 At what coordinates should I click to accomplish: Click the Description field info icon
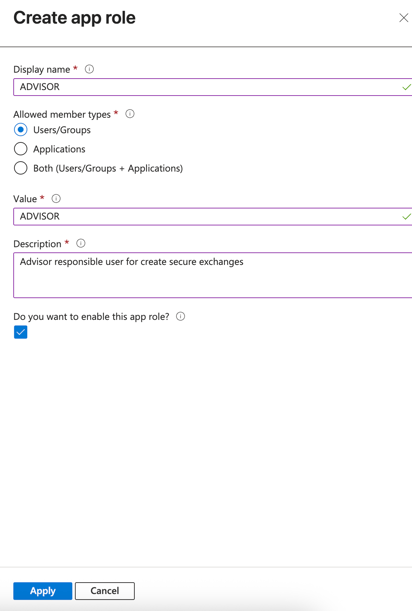(81, 243)
